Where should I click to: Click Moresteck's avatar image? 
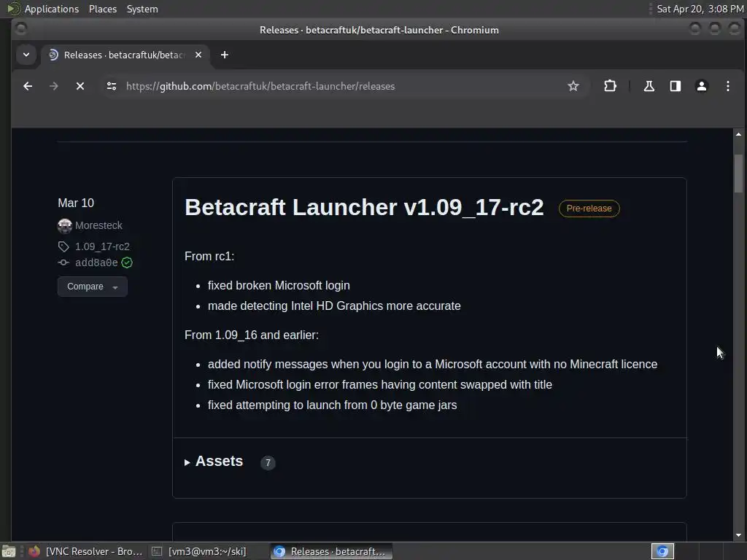[65, 225]
